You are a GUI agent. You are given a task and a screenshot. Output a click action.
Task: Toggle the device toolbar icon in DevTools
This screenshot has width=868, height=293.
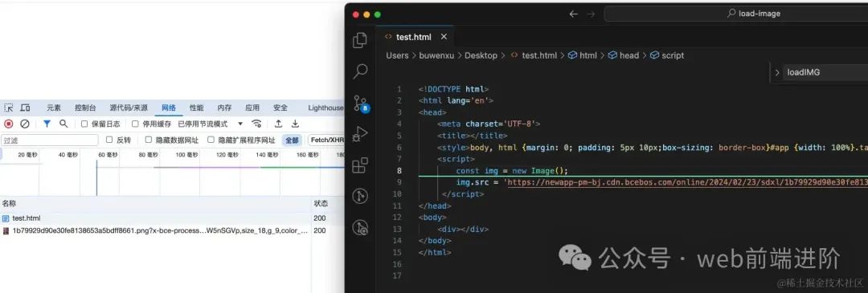(x=26, y=108)
